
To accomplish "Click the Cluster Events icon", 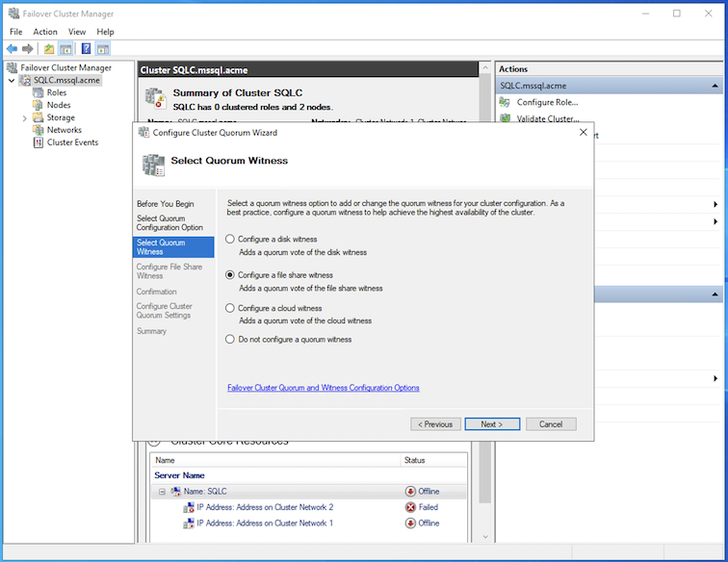I will (39, 142).
